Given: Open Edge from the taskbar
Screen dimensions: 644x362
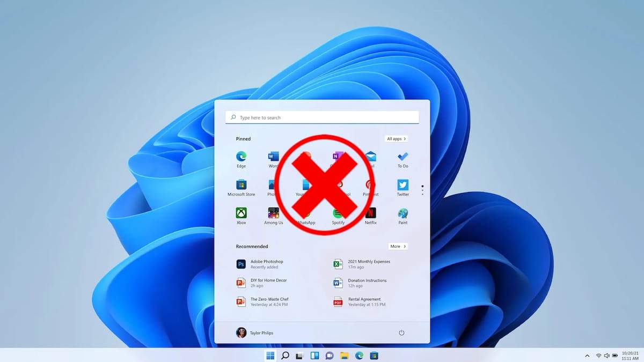Looking at the screenshot, I should click(x=359, y=355).
